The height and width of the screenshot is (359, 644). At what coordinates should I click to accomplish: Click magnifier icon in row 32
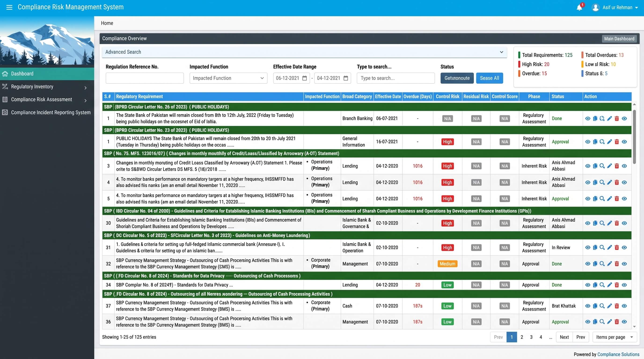pyautogui.click(x=602, y=264)
